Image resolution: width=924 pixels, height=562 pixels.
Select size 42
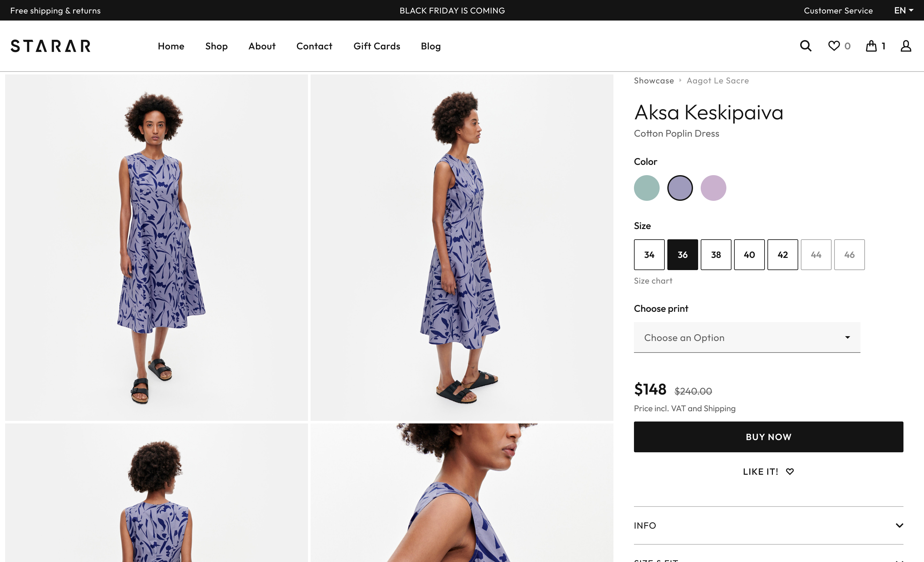tap(783, 255)
